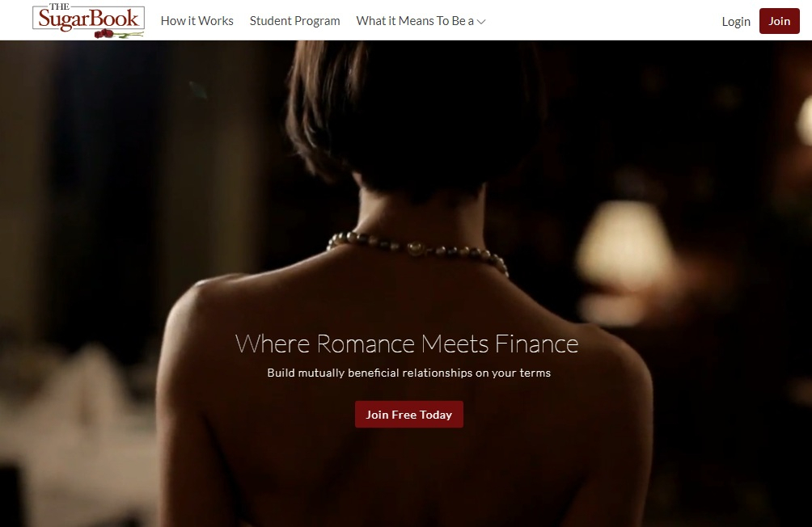812x527 pixels.
Task: Click The SugarBook logo
Action: [x=88, y=20]
